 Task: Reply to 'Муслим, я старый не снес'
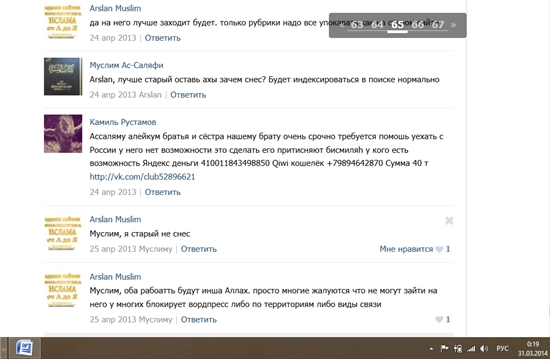tap(199, 249)
